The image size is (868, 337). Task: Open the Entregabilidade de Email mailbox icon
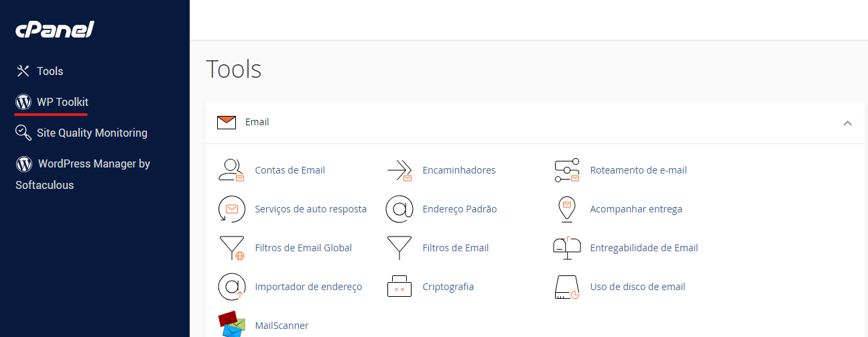point(567,248)
